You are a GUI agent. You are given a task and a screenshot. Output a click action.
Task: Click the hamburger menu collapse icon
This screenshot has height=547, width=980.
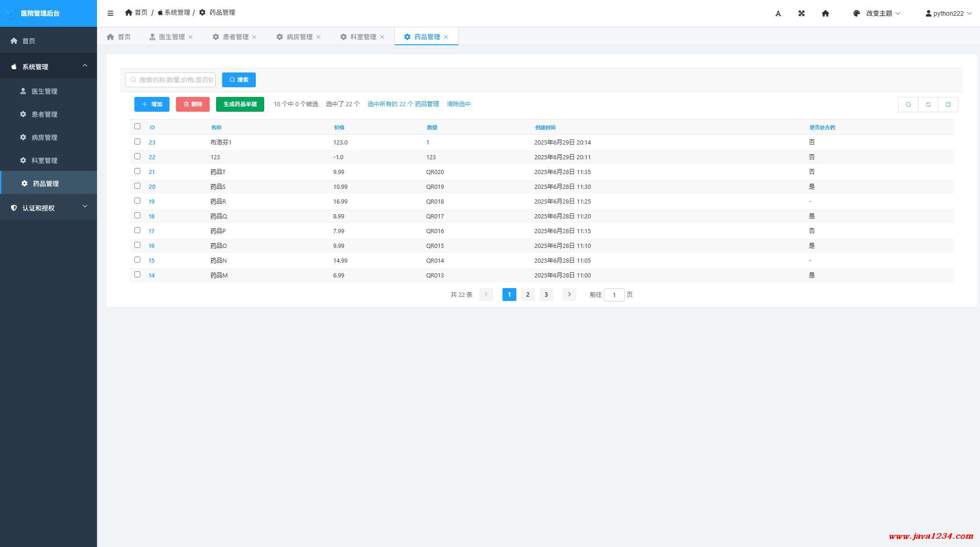coord(110,13)
